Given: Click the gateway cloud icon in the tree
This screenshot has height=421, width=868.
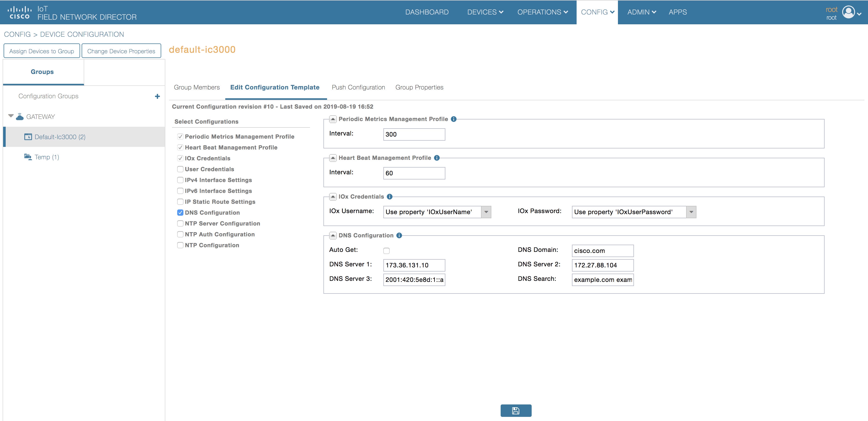Looking at the screenshot, I should click(20, 116).
